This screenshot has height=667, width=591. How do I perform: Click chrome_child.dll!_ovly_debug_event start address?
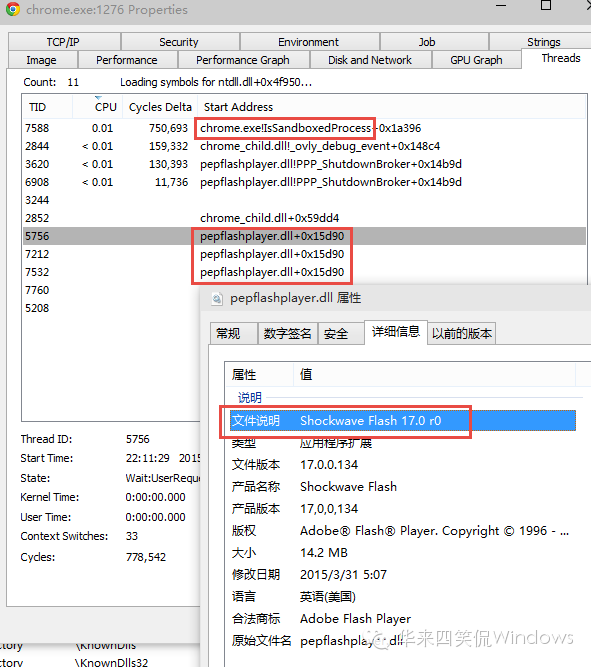pyautogui.click(x=320, y=146)
